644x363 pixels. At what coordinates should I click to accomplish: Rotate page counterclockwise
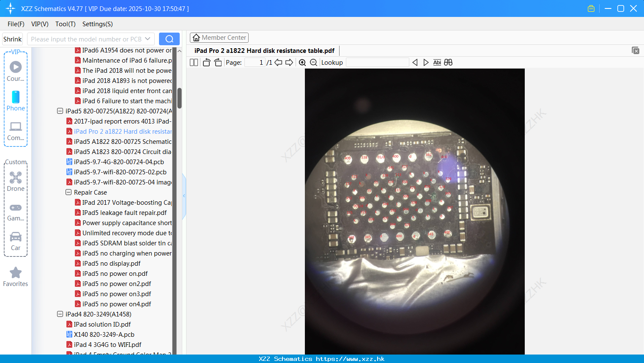[x=206, y=62]
